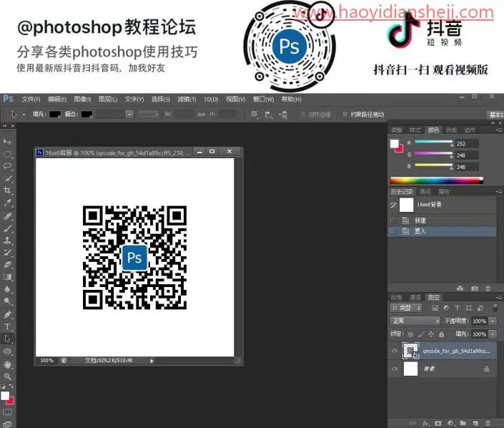Select the 新建 history state
This screenshot has height=428, width=504.
coord(443,220)
